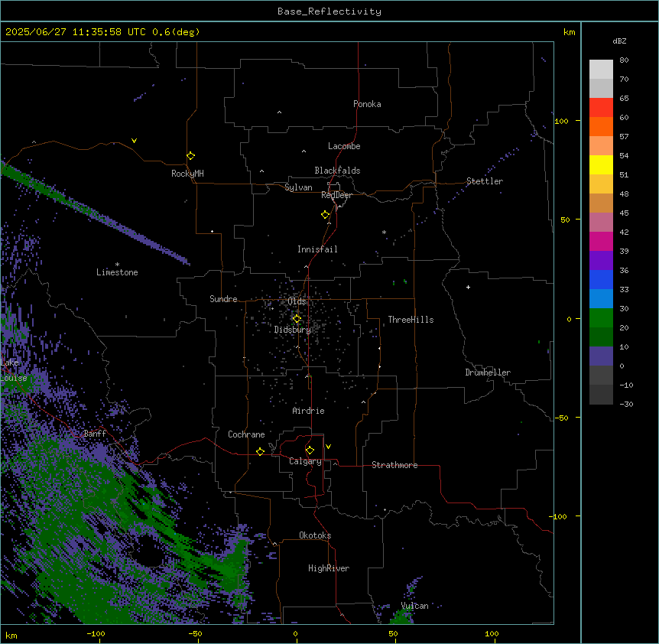Screen dimensions: 659x644
Task: Select the Olds label
Action: point(297,301)
